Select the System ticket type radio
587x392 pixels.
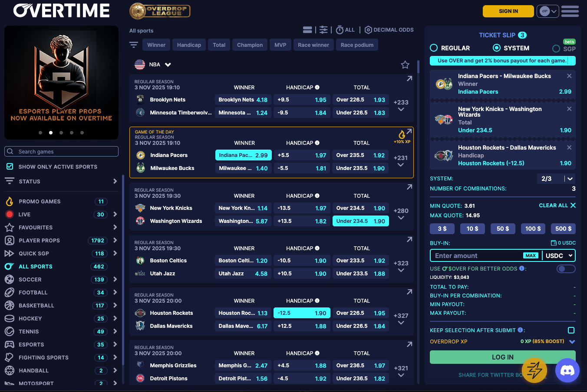(x=497, y=48)
